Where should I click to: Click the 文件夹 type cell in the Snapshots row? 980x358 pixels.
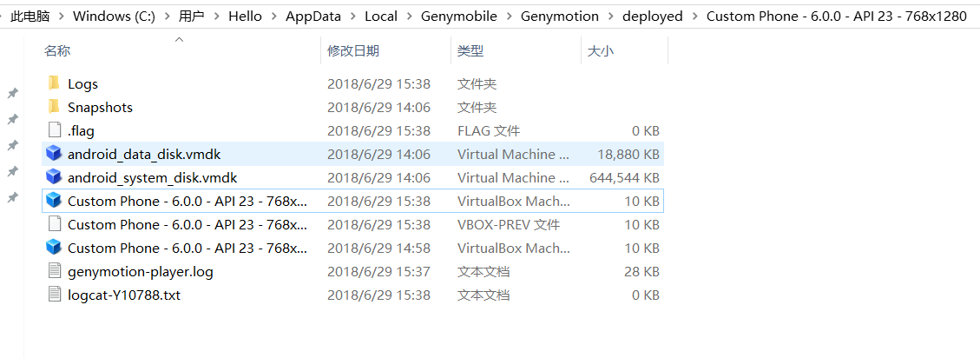click(x=477, y=107)
